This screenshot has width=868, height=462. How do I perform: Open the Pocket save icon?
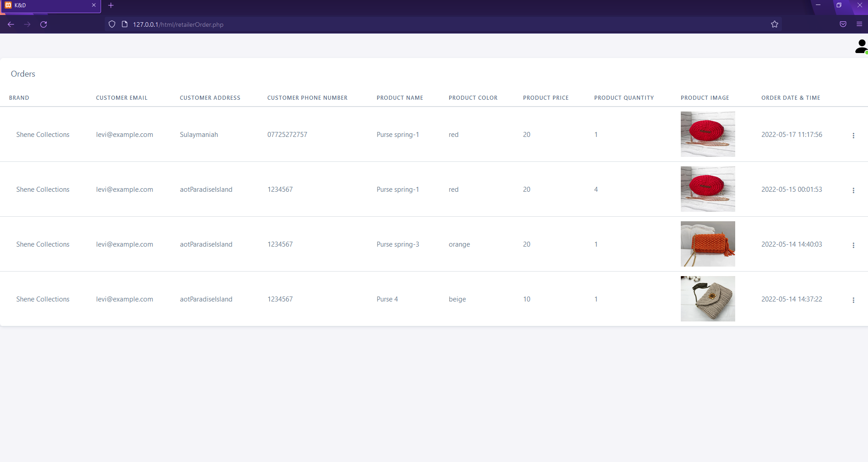point(843,24)
